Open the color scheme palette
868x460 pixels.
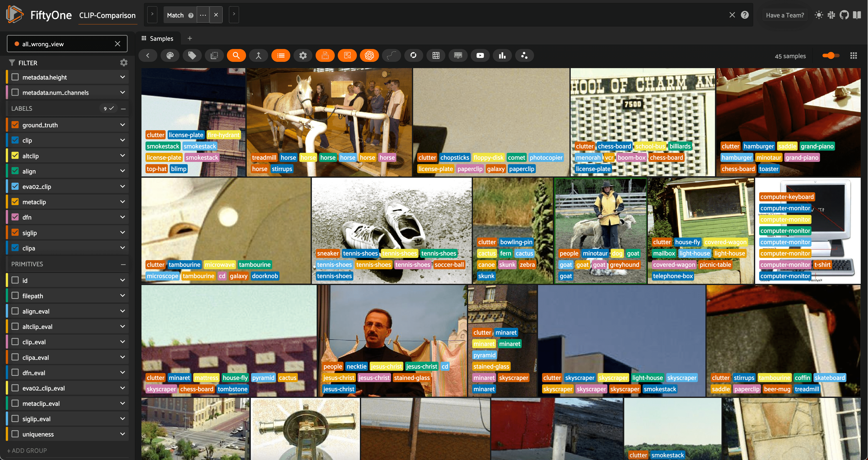[x=170, y=56]
